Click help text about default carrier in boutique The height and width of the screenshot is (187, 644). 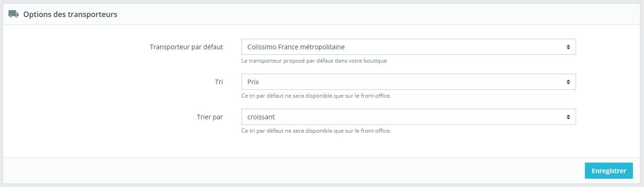click(314, 61)
